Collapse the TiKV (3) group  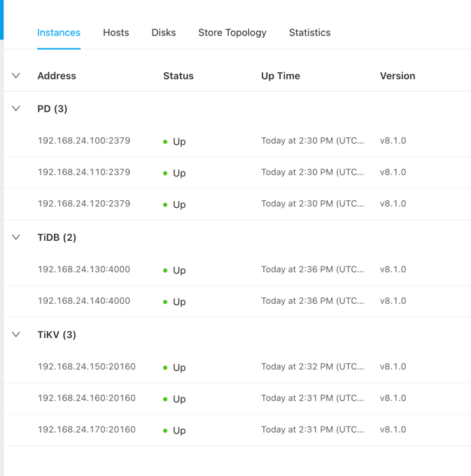[16, 335]
